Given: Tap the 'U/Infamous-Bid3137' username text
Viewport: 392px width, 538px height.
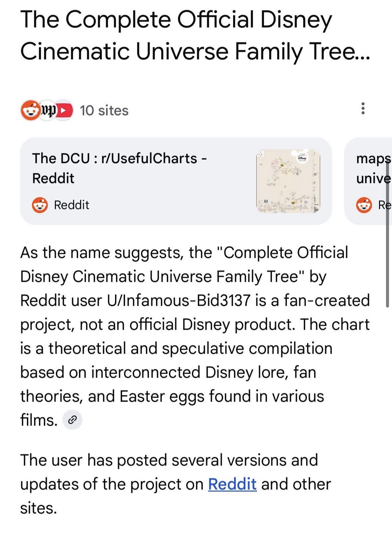Looking at the screenshot, I should click(x=179, y=300).
